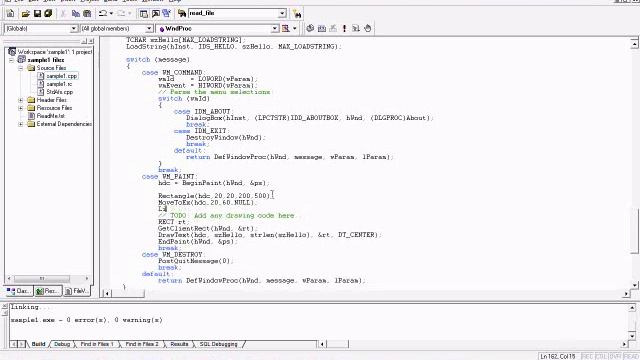Click the New Text File toolbar icon
Viewport: 640px width, 360px height.
(10, 13)
